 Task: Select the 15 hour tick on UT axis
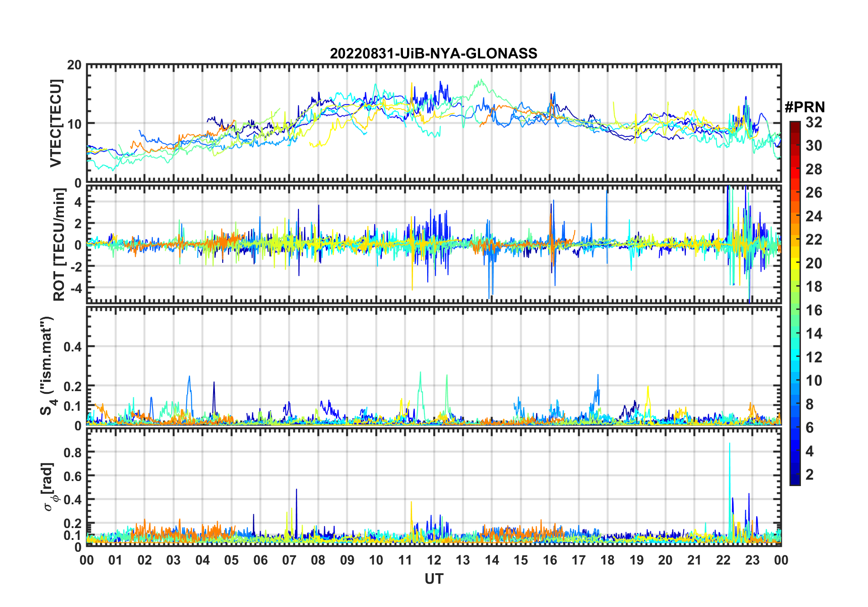[x=521, y=560]
